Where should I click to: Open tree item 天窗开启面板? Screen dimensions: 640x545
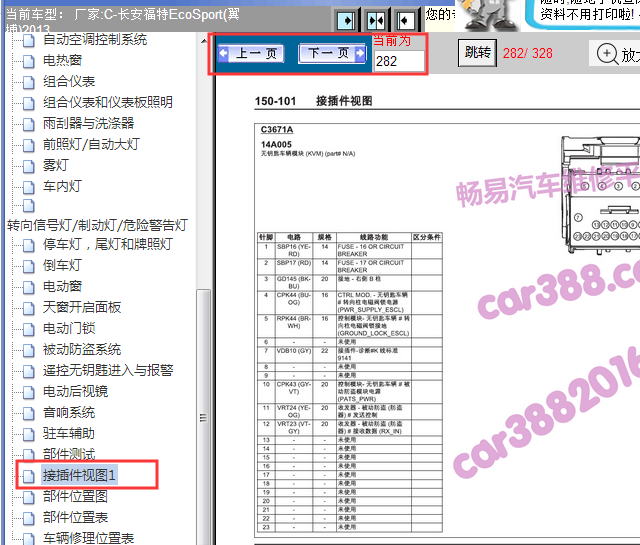pos(82,307)
